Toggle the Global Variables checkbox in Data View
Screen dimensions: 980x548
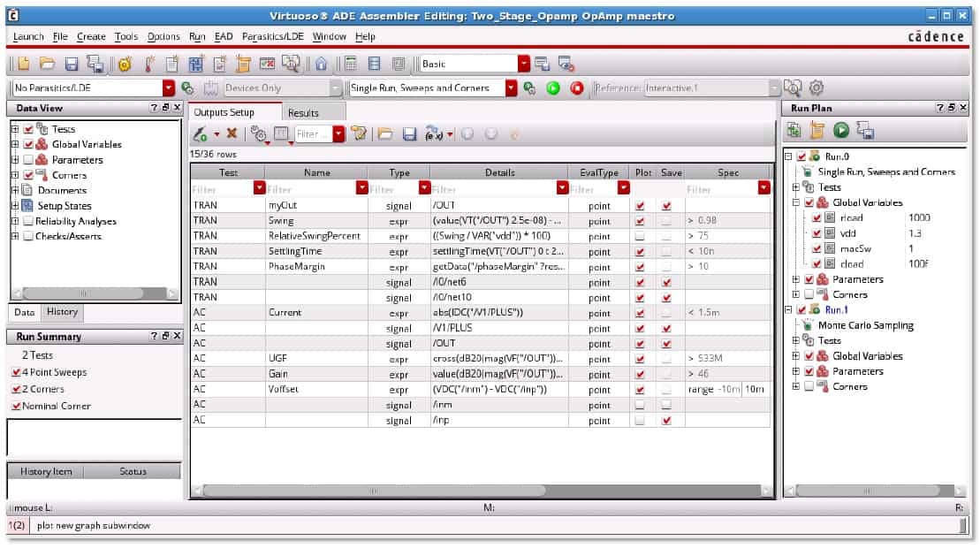click(28, 144)
